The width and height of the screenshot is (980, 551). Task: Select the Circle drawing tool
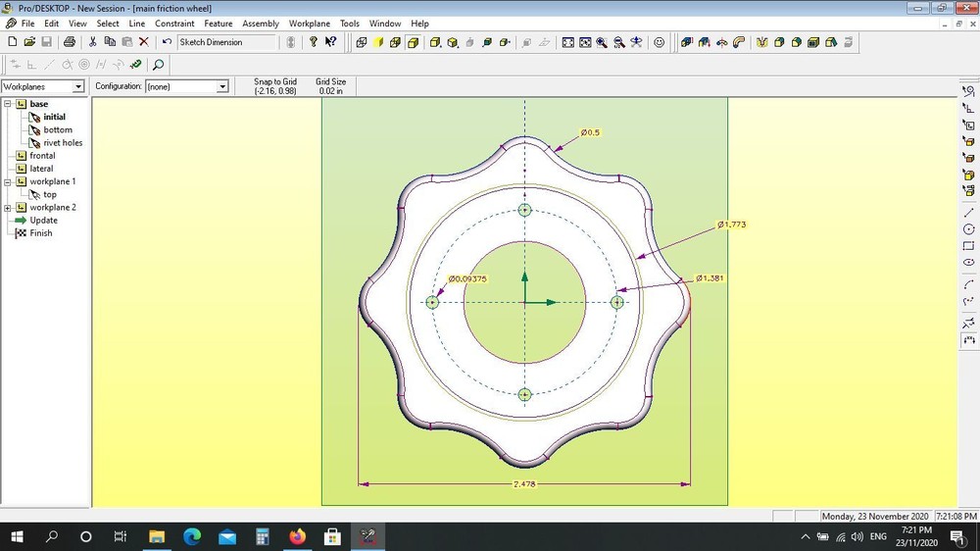969,229
